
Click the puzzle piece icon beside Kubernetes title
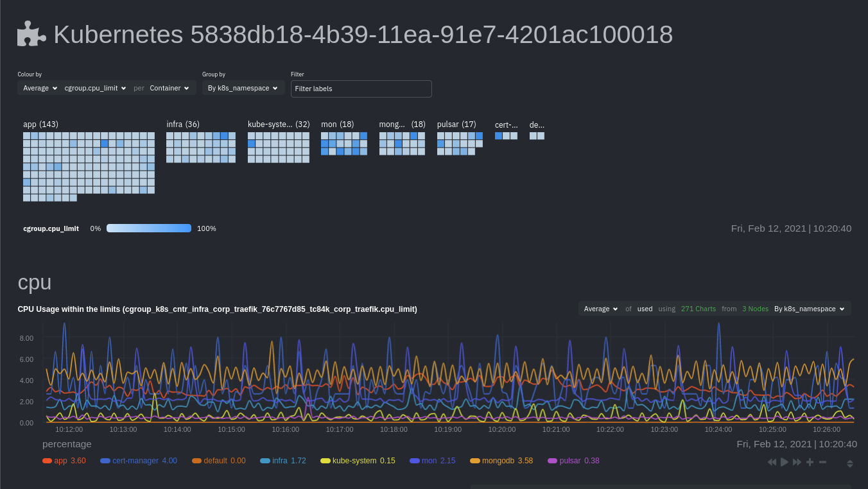point(31,34)
